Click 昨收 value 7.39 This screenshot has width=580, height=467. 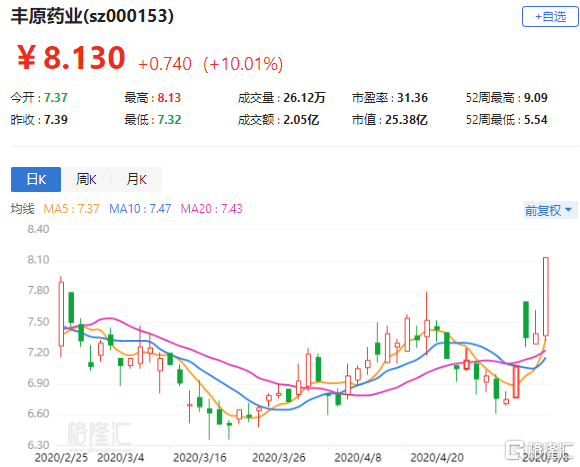(56, 120)
